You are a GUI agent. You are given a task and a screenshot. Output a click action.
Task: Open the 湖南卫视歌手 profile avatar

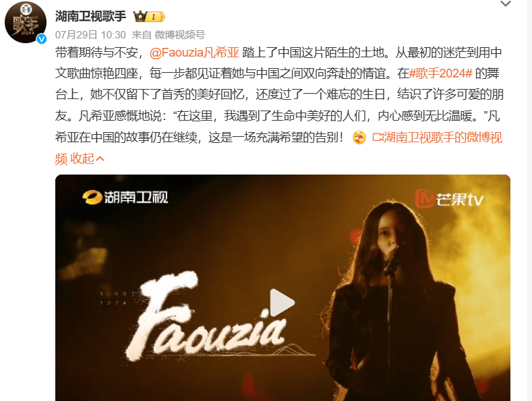point(26,22)
